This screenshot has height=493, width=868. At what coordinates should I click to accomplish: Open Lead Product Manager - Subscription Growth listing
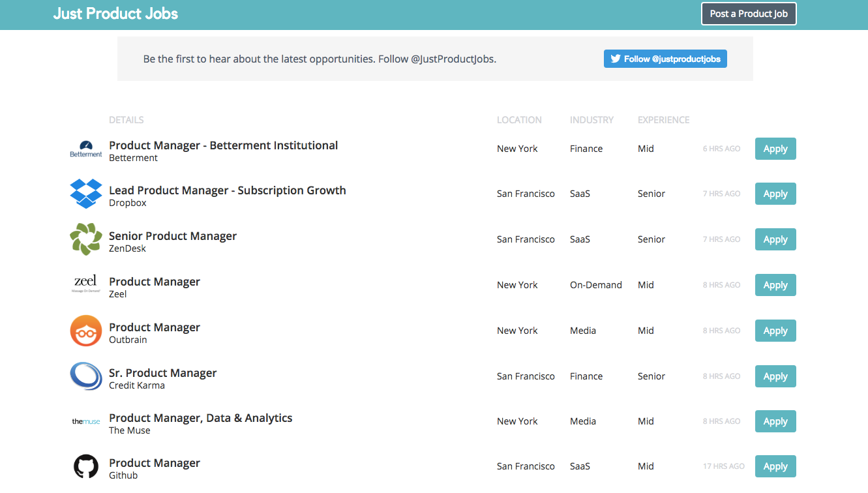[x=228, y=190]
